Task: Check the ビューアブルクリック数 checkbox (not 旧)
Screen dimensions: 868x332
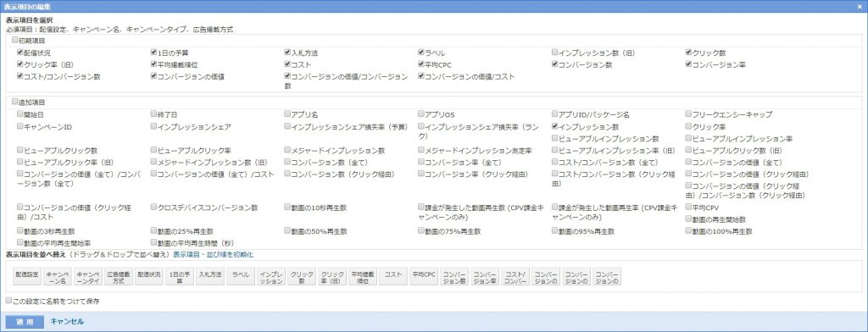Action: tap(20, 149)
